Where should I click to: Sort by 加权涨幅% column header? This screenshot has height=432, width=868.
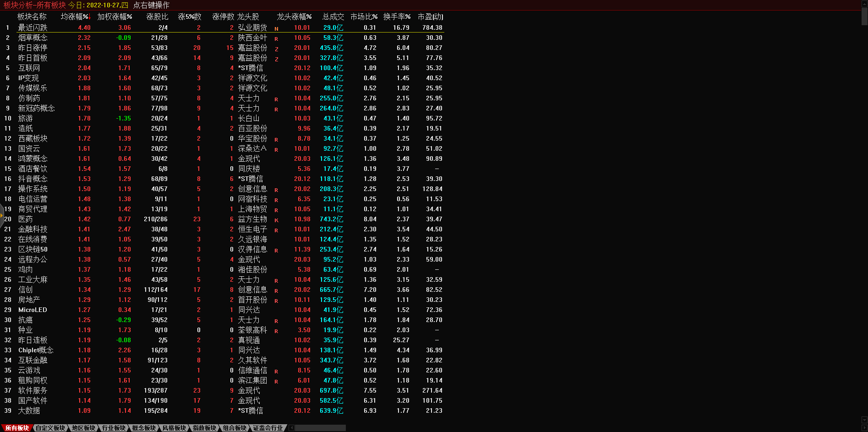point(115,17)
